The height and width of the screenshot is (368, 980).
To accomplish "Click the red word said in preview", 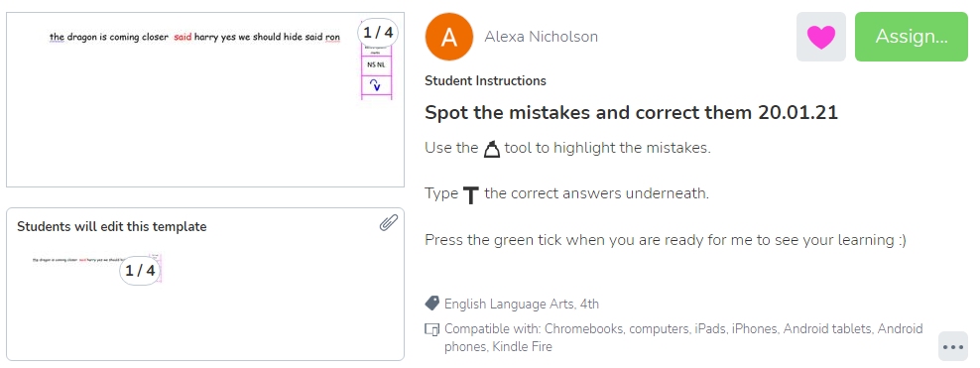I will 183,37.
